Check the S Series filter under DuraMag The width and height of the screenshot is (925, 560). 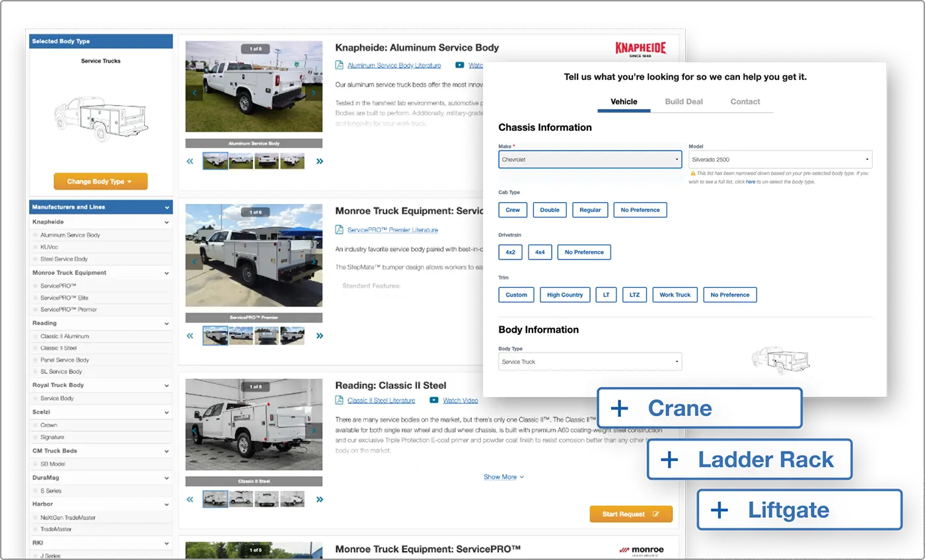(36, 491)
